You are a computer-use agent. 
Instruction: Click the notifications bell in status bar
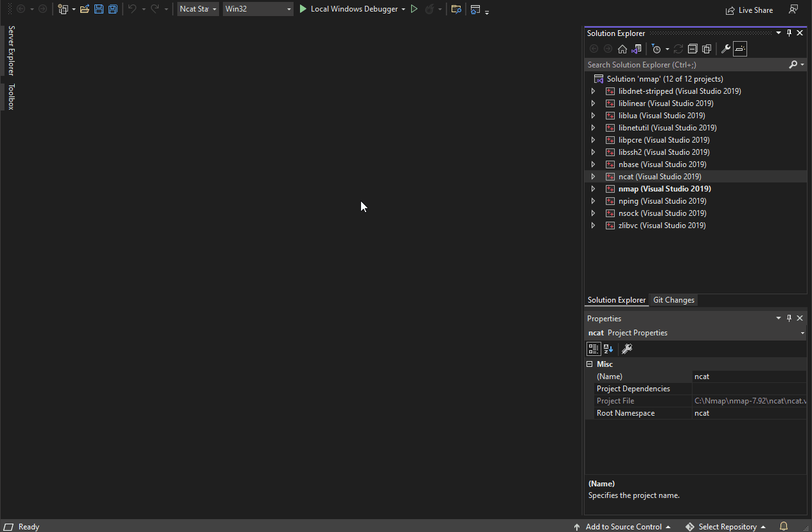[783, 526]
